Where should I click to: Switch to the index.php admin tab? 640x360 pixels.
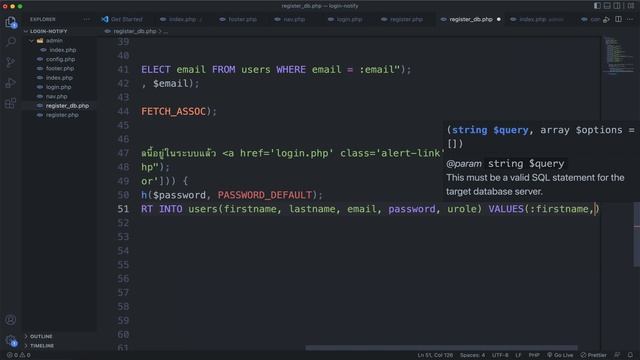tap(537, 19)
